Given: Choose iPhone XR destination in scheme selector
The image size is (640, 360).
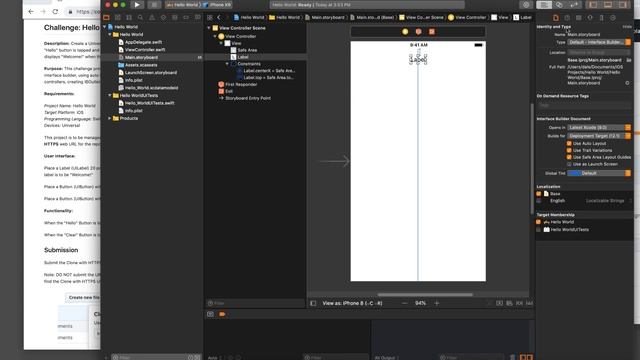Looking at the screenshot, I should pyautogui.click(x=217, y=5).
